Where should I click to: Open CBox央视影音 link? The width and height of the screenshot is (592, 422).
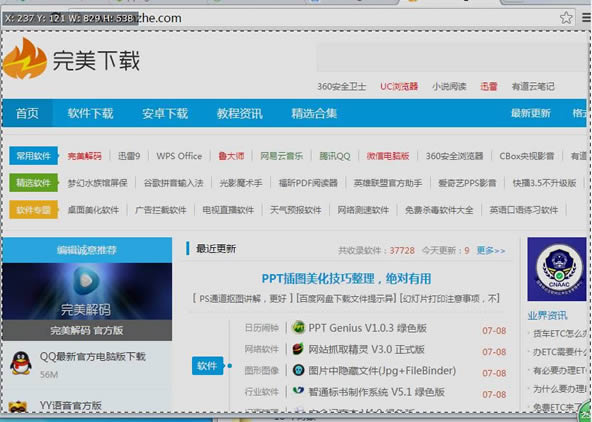tap(527, 156)
